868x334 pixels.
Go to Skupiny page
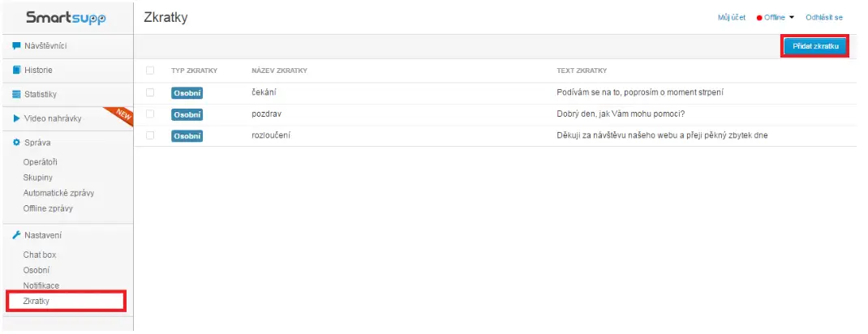37,178
